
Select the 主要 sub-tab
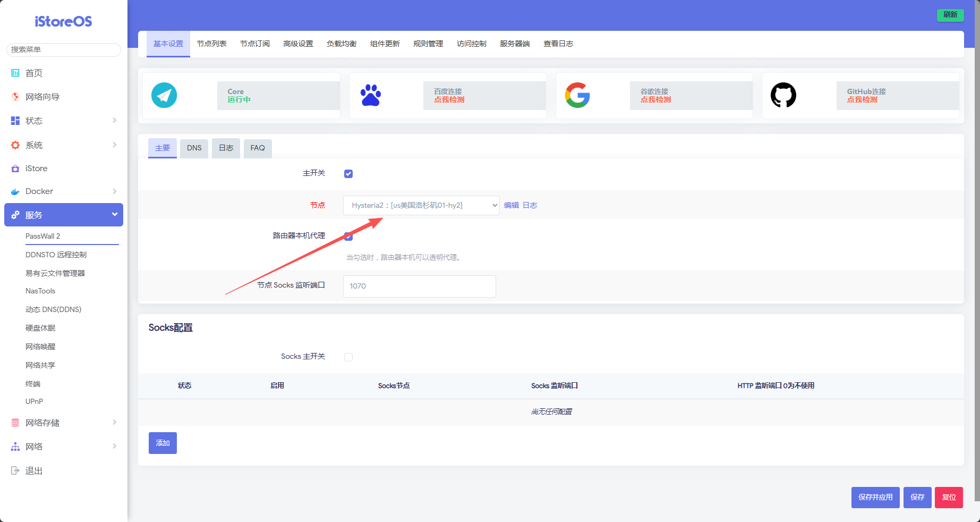pyautogui.click(x=163, y=148)
